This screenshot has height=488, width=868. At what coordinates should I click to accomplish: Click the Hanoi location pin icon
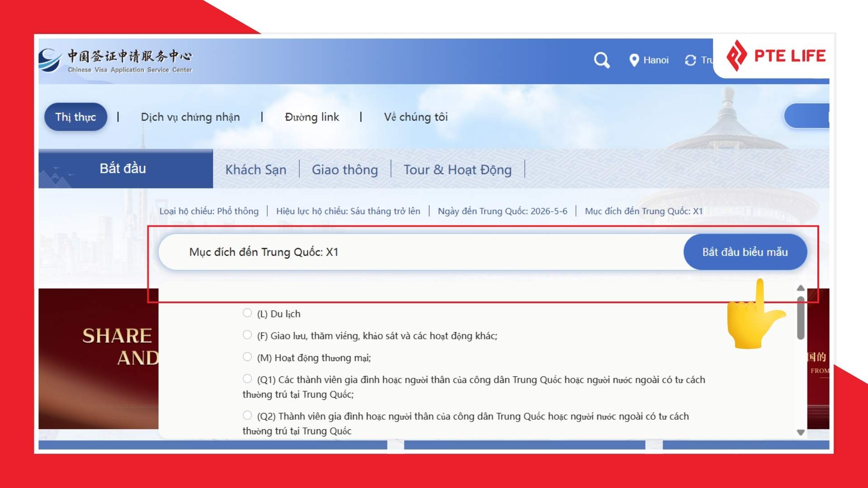click(634, 60)
